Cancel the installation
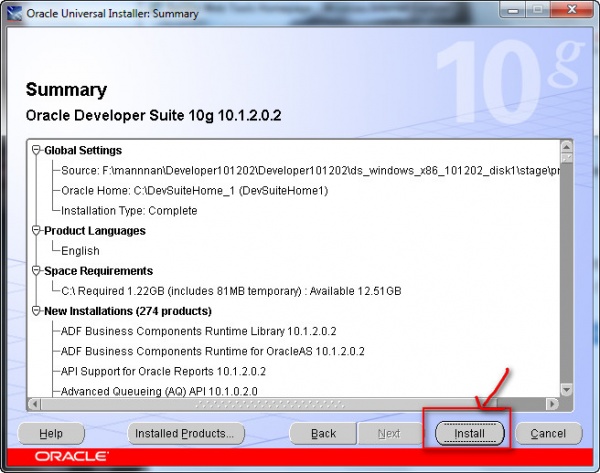The height and width of the screenshot is (473, 600). tap(548, 433)
